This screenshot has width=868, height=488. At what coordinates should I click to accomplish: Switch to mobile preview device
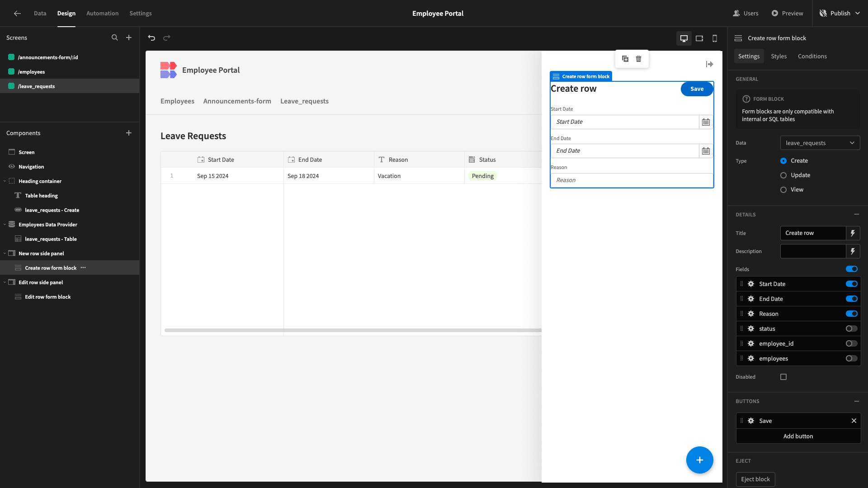click(715, 38)
